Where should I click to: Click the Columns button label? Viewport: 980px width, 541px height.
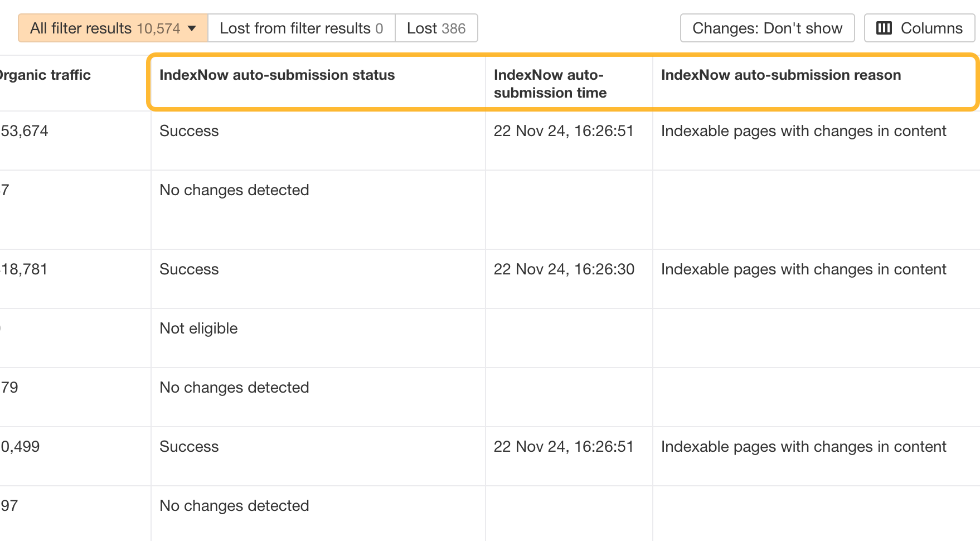pos(932,28)
